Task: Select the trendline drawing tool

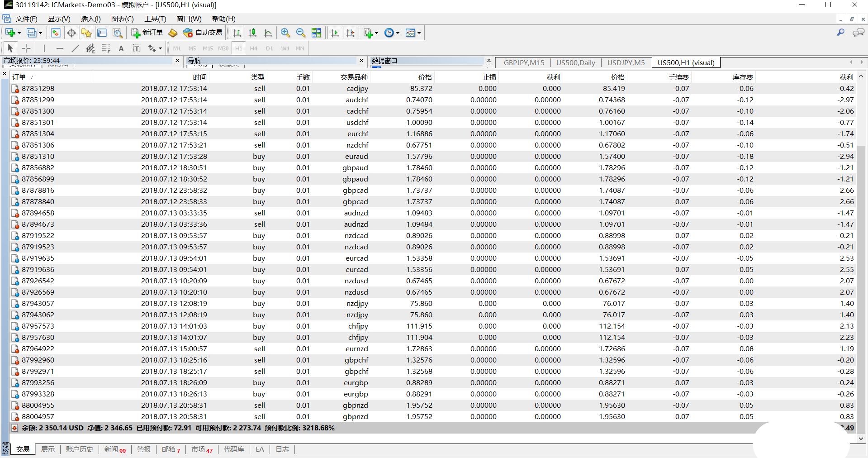Action: point(75,48)
